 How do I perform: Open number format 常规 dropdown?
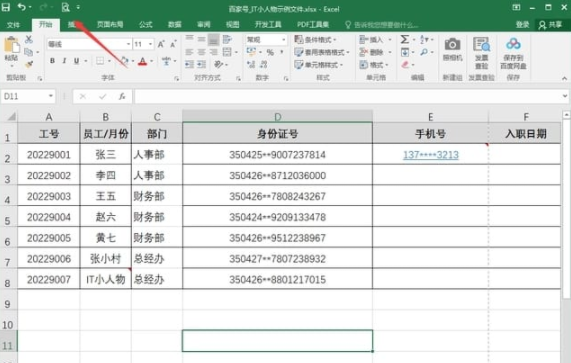[283, 39]
